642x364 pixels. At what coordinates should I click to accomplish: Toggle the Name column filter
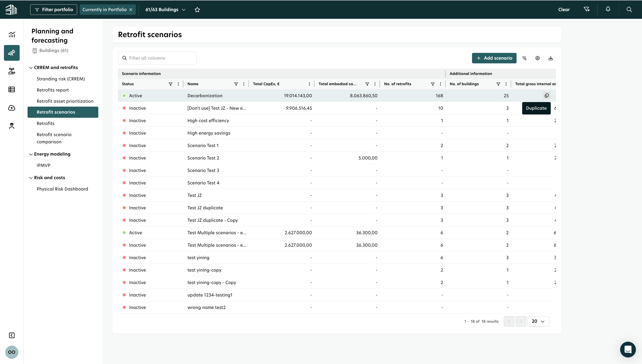coord(236,84)
